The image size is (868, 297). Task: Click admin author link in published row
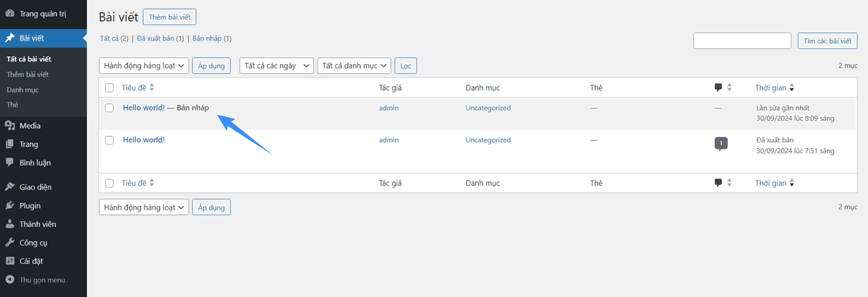388,139
